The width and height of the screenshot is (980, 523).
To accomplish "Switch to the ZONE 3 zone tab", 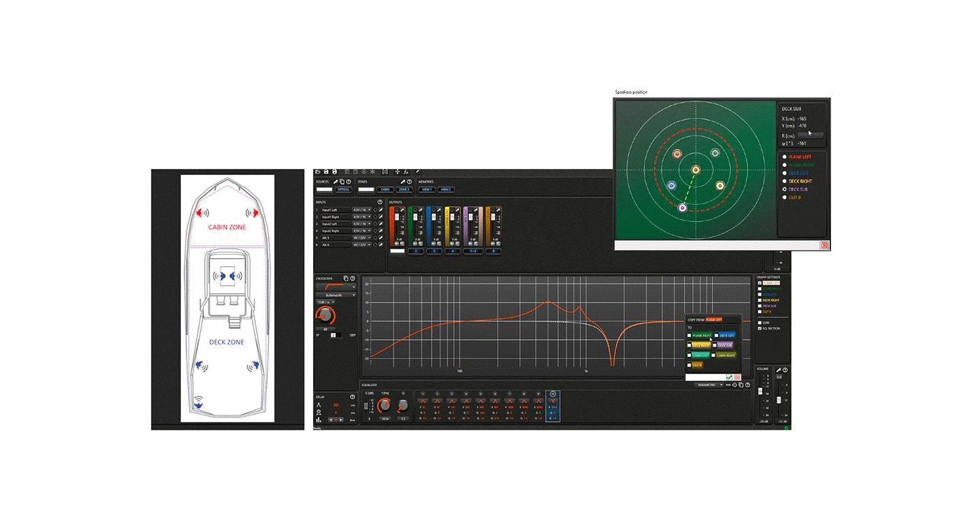I will click(404, 189).
